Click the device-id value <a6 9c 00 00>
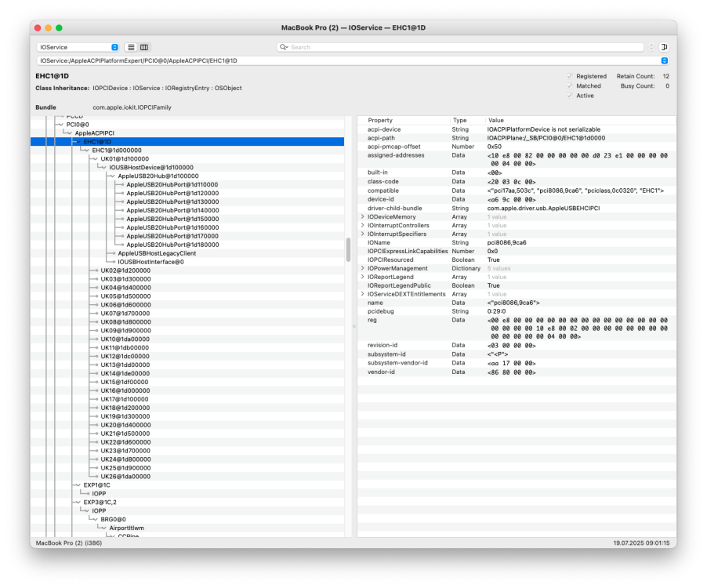This screenshot has width=707, height=588. (511, 199)
